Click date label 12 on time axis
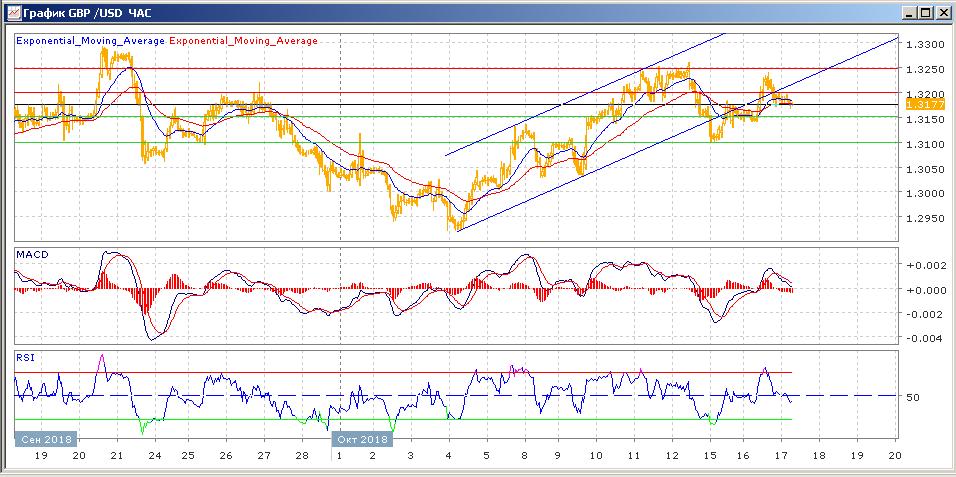 point(671,456)
